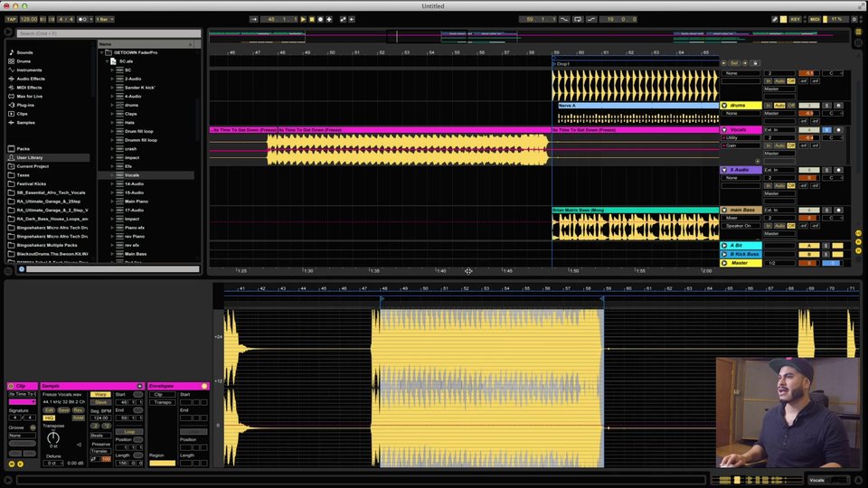Open the 1 Bar quantization menu

105,19
